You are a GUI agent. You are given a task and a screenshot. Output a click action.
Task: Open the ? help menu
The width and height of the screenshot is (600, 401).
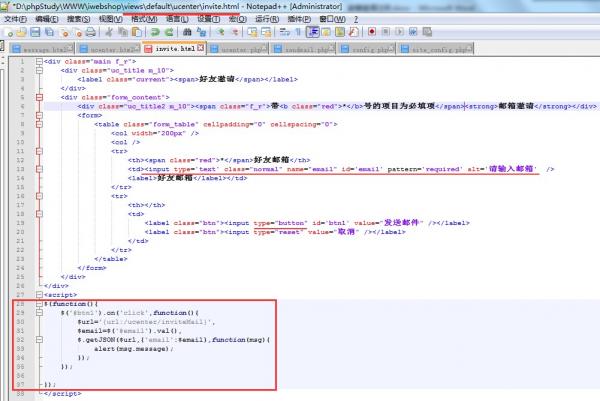tap(356, 19)
